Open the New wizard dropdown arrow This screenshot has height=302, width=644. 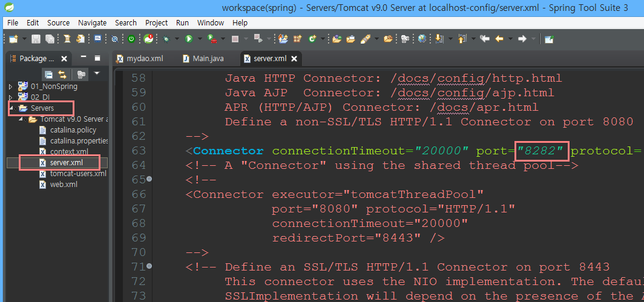click(x=24, y=39)
